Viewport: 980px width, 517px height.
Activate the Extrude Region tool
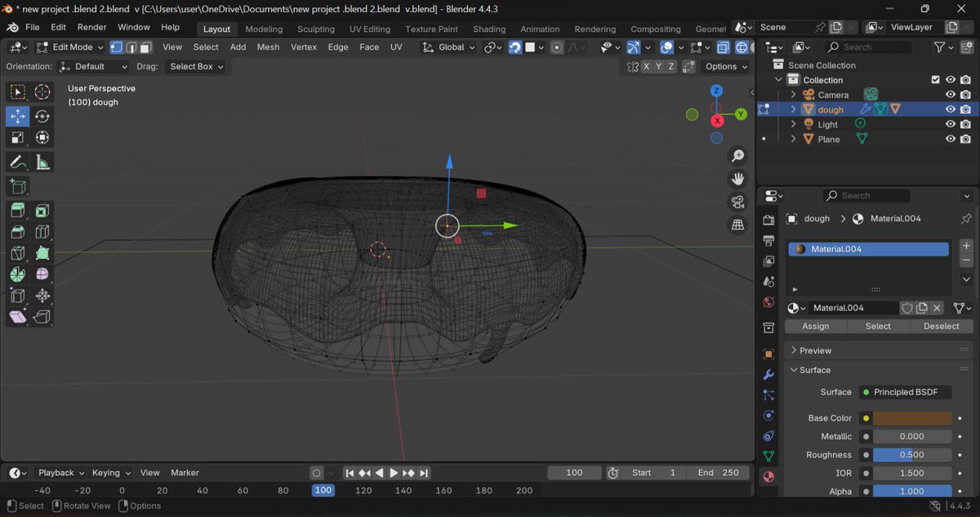coord(18,211)
